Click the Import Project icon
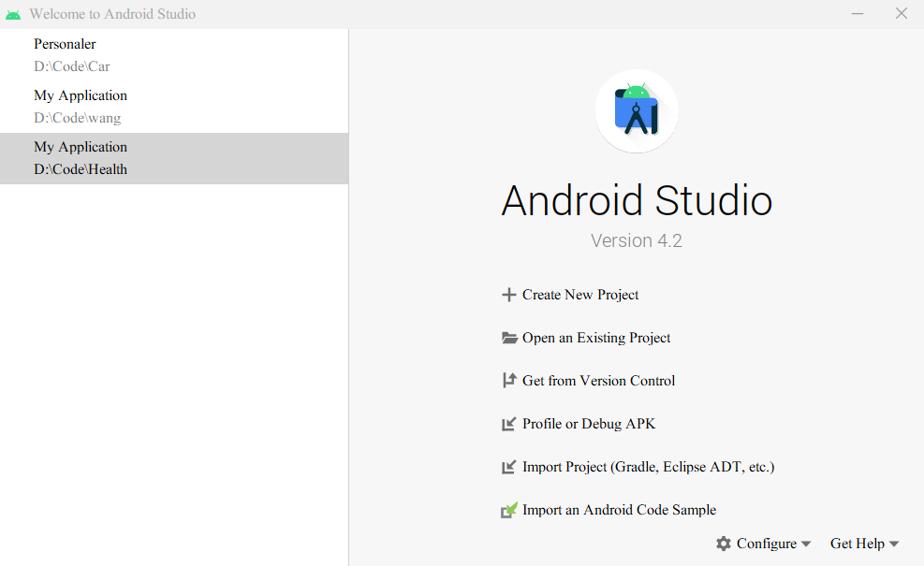The height and width of the screenshot is (566, 924). (x=509, y=467)
